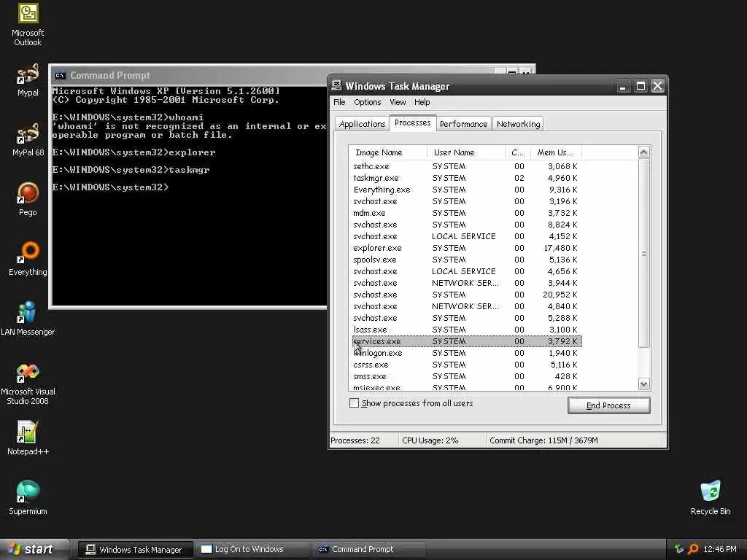Viewport: 747px width, 560px height.
Task: Select svchost.exe row using 8,824 K
Action: (465, 225)
